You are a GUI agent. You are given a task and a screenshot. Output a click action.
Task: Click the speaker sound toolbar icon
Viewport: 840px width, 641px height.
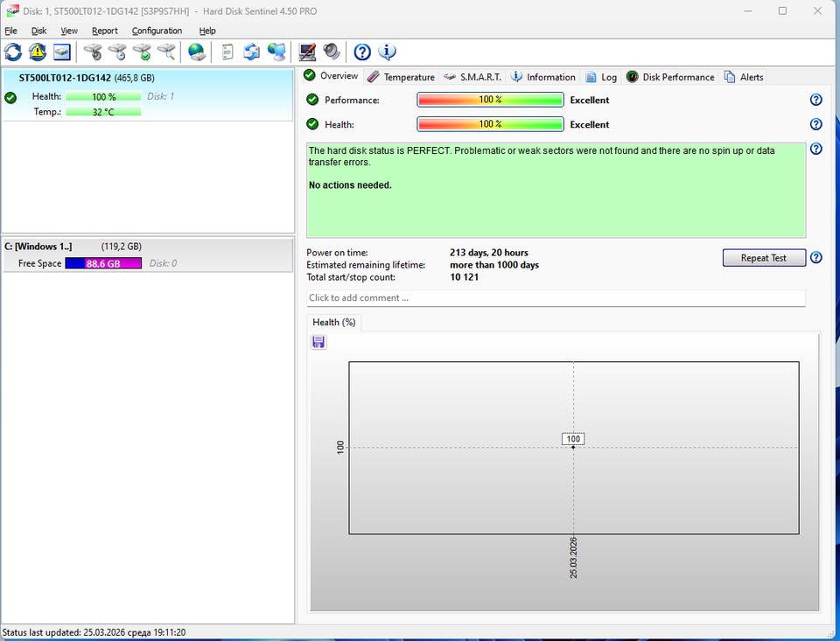[x=332, y=52]
